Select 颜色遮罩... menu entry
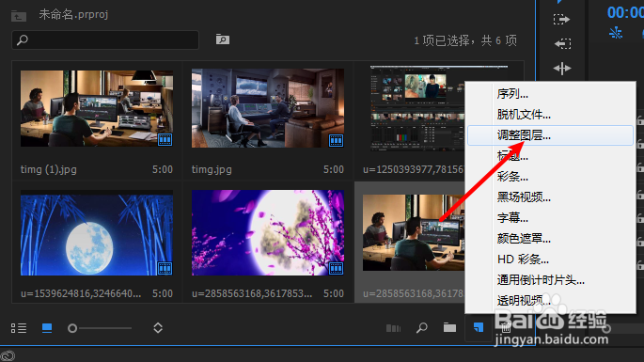 point(550,238)
